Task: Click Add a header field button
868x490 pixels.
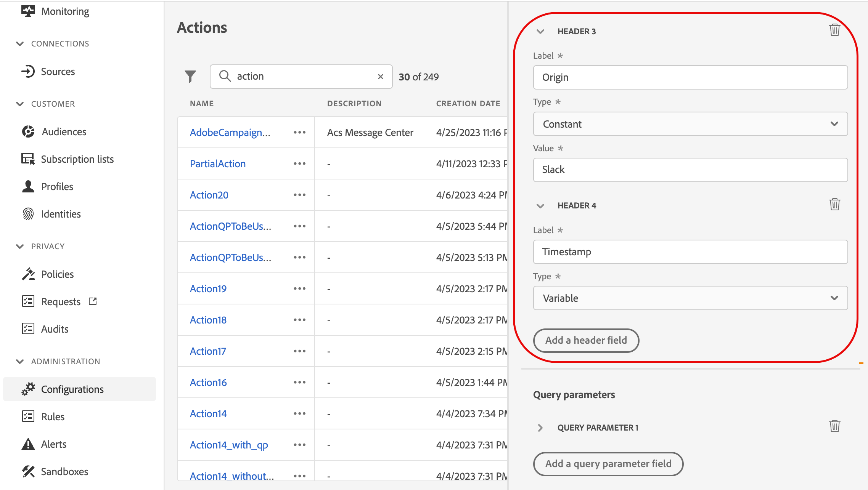Action: point(586,340)
